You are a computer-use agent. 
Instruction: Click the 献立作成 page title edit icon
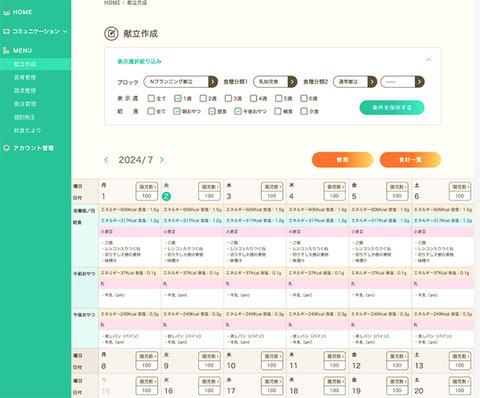click(x=111, y=34)
